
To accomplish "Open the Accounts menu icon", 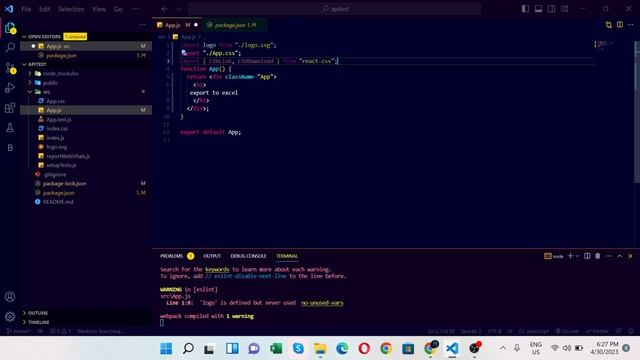I will [x=10, y=296].
